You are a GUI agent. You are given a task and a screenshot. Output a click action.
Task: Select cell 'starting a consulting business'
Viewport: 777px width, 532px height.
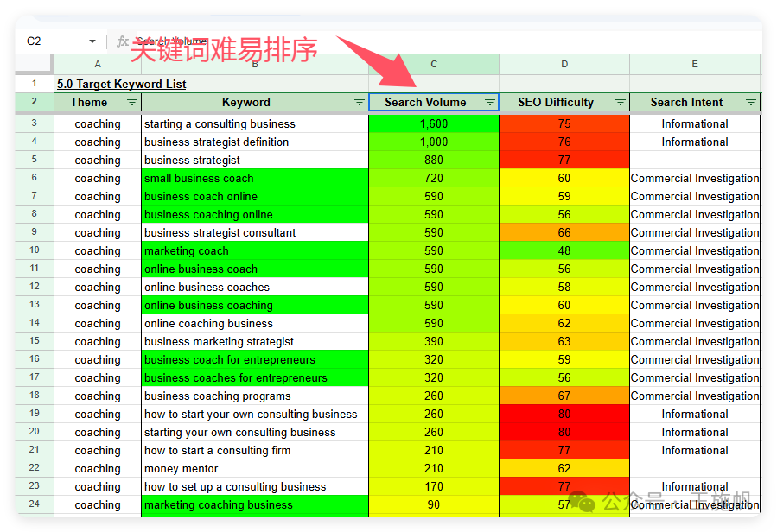[255, 123]
